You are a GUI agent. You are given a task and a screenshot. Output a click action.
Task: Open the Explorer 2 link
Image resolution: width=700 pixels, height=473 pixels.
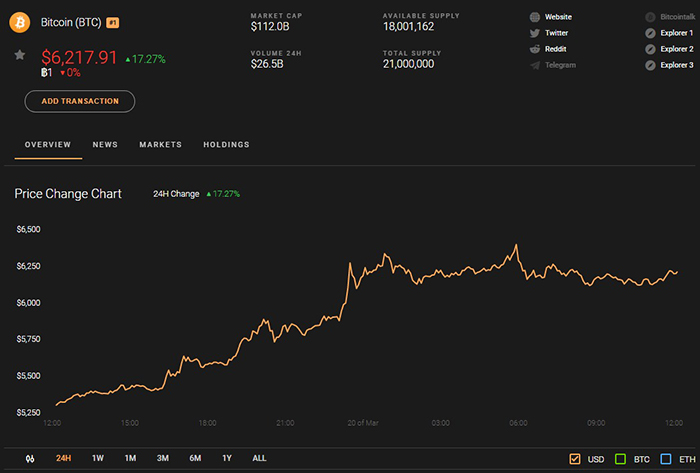pos(677,49)
